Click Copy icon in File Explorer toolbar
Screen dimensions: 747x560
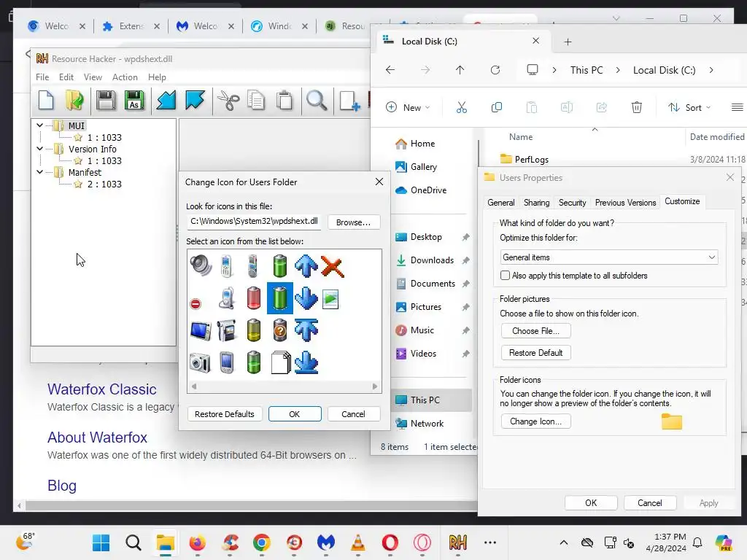click(x=496, y=107)
